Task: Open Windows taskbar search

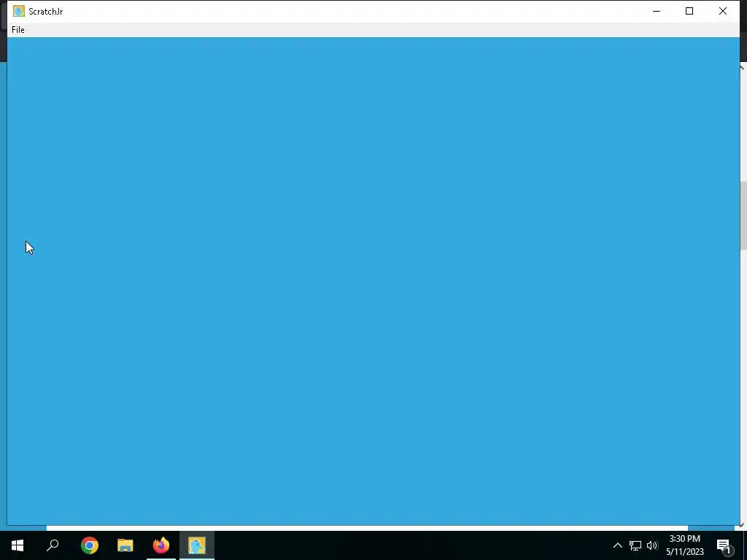Action: pyautogui.click(x=53, y=545)
